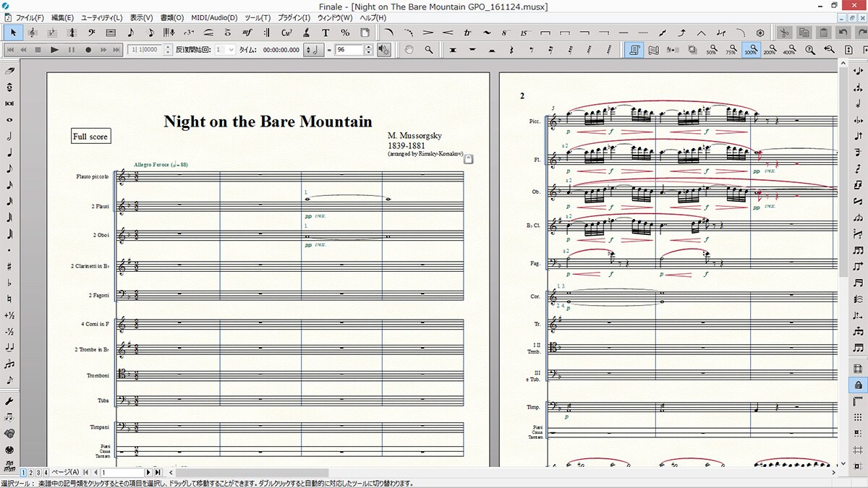Viewport: 868px width, 488px height.
Task: Click the tempo value stepper arrows
Action: 368,50
